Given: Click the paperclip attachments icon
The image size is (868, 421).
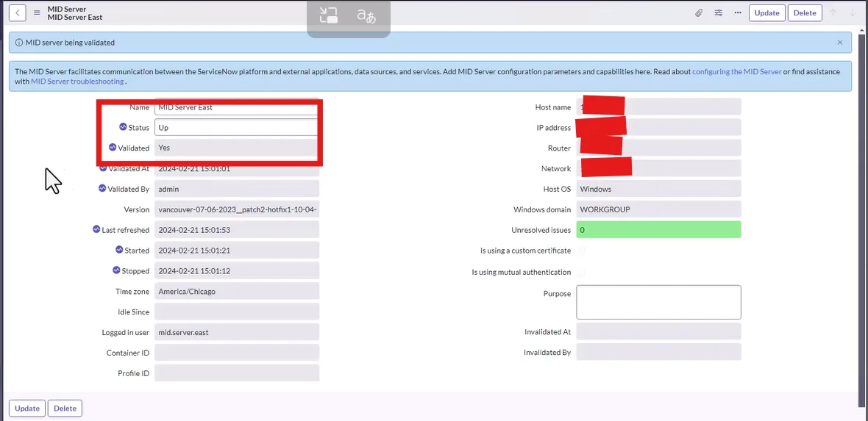Looking at the screenshot, I should (x=699, y=12).
